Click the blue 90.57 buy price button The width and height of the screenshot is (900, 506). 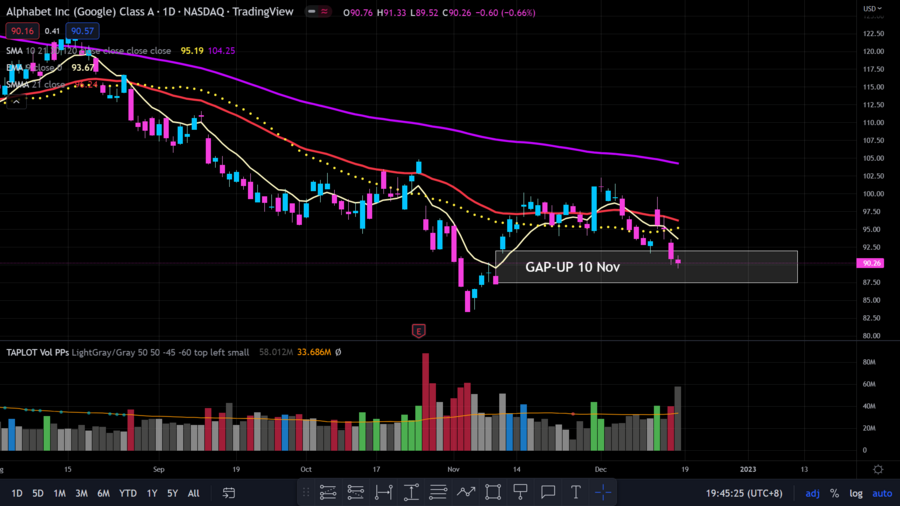pos(82,31)
